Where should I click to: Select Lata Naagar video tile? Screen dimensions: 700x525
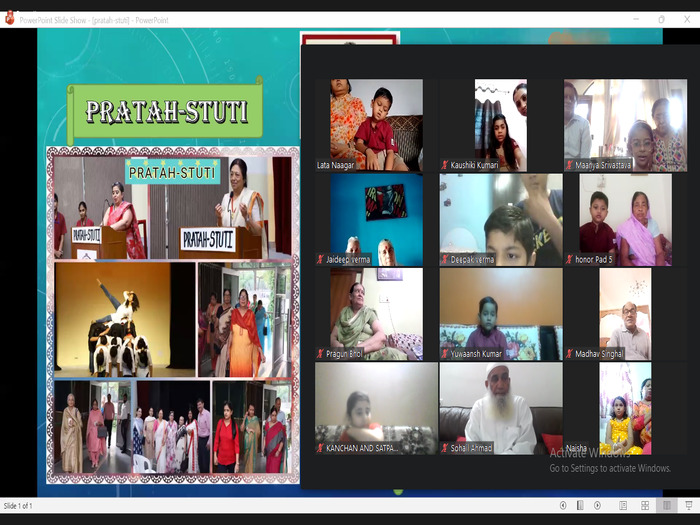pos(376,125)
